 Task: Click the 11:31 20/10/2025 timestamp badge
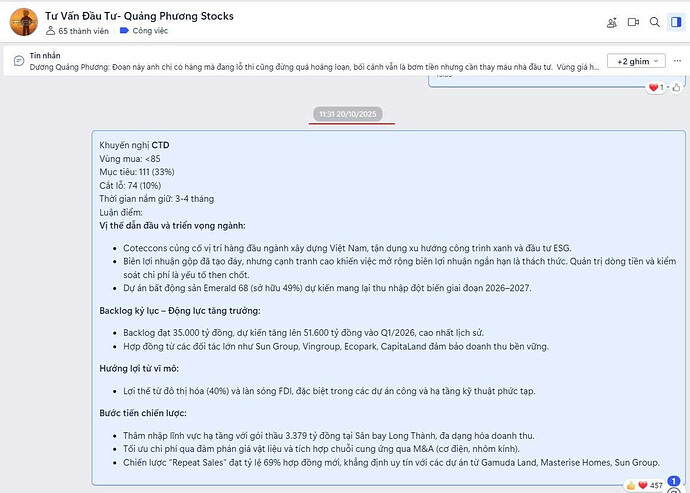pyautogui.click(x=348, y=114)
